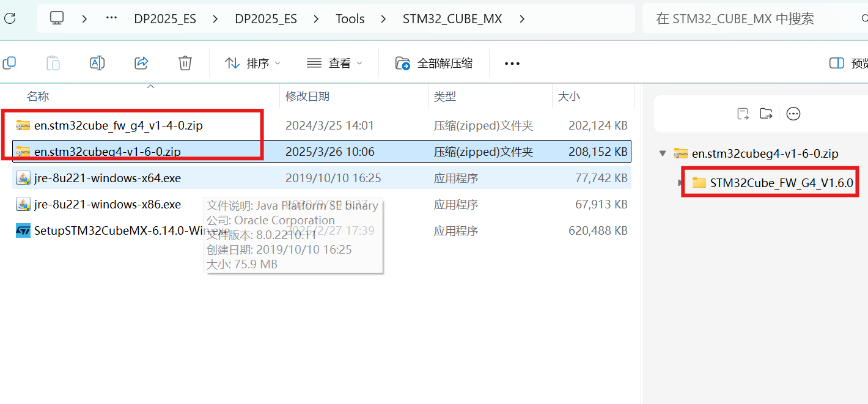Click the STM32_CUBE_MX breadcrumb

point(452,19)
